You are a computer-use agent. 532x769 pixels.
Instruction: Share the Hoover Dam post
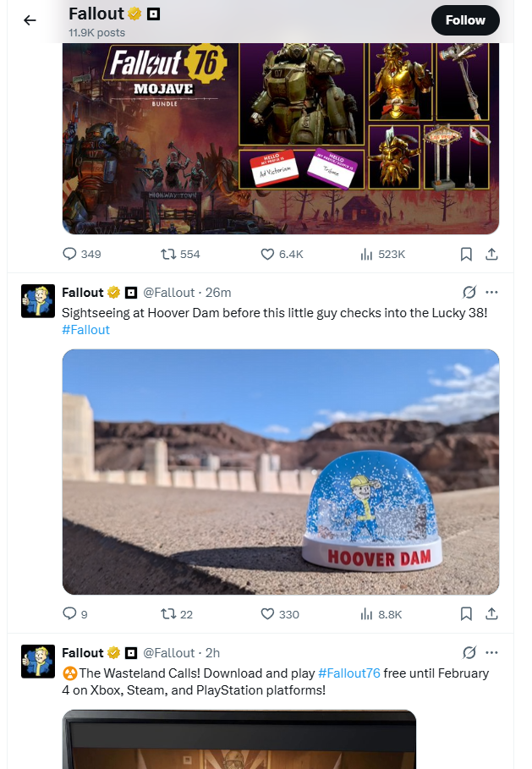pos(491,614)
